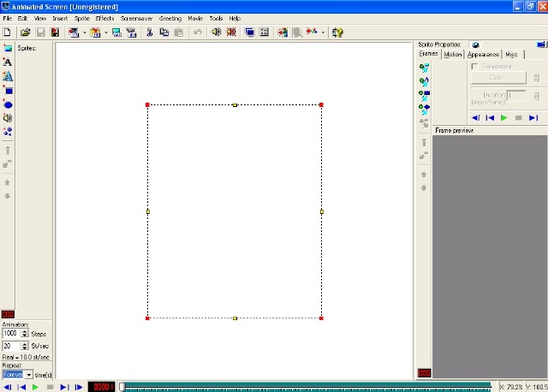Switch to the Motion tab
The width and height of the screenshot is (548, 392).
click(453, 54)
